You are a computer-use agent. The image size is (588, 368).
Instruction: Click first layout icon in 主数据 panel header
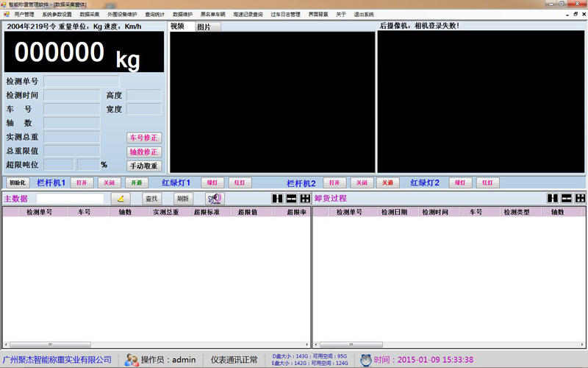pos(277,199)
